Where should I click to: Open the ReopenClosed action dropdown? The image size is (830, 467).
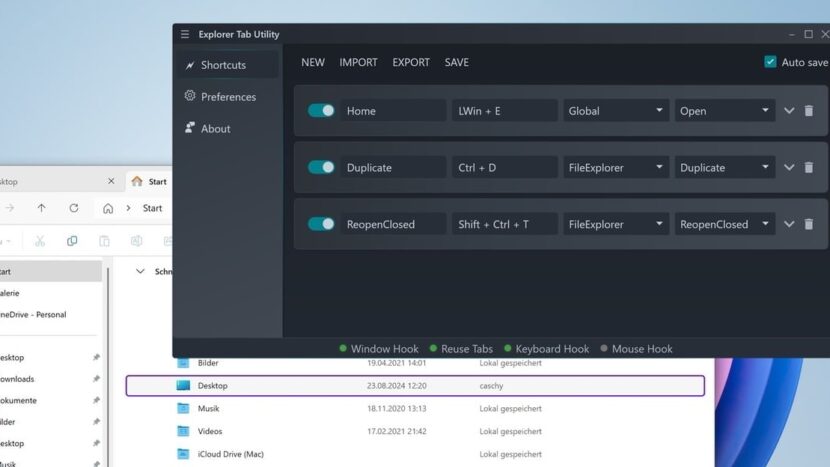pos(724,225)
